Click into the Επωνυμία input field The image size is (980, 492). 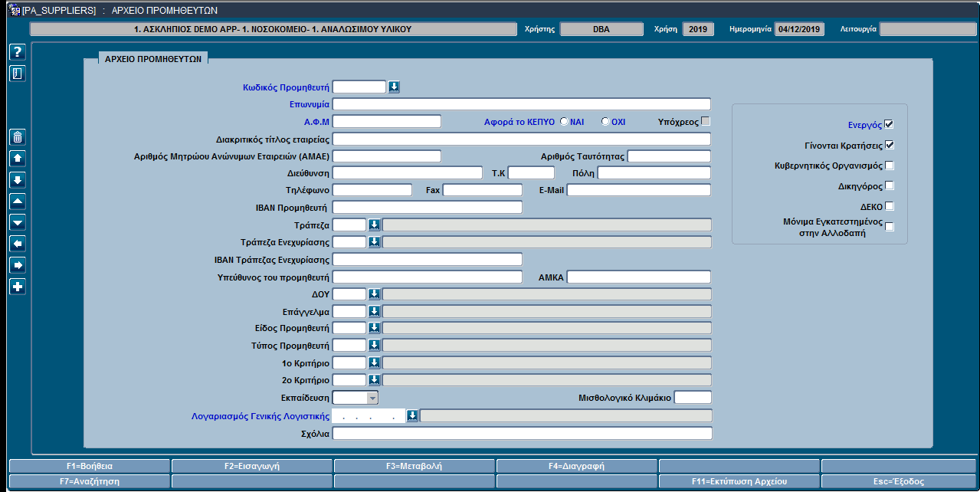coord(522,104)
